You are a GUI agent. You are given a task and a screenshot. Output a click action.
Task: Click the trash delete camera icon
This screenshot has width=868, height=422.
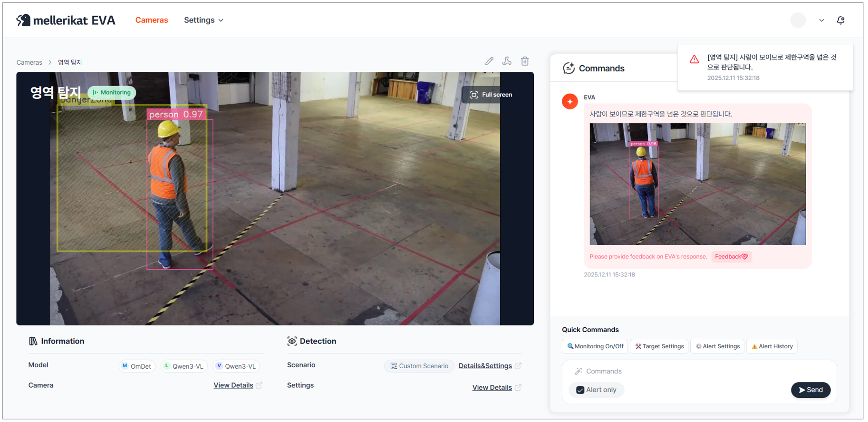pos(525,61)
